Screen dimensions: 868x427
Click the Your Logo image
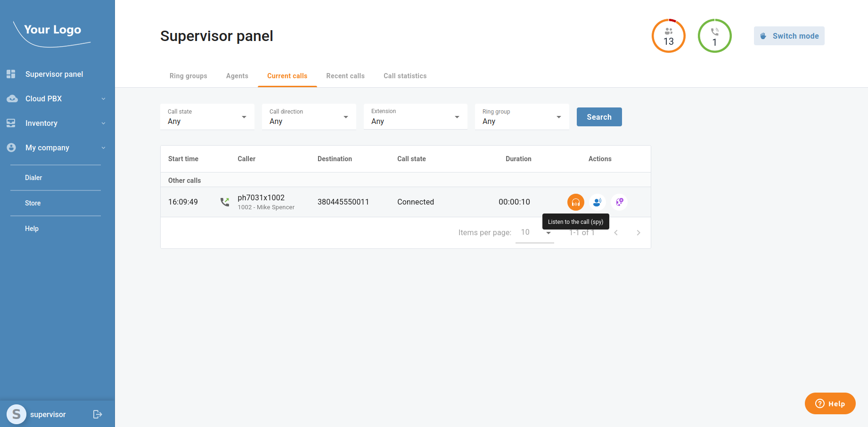(x=52, y=33)
